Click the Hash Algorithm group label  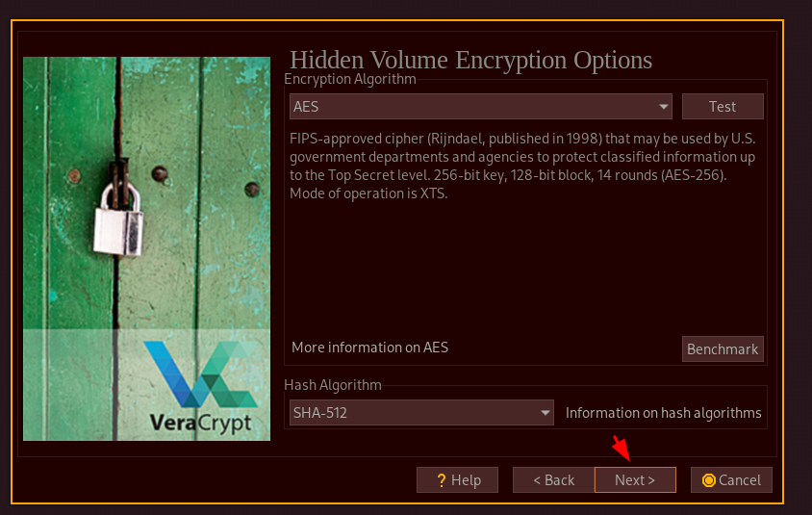click(333, 385)
